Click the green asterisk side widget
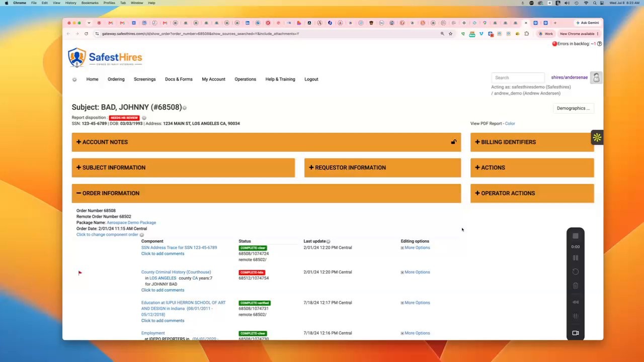The width and height of the screenshot is (644, 362). [x=597, y=137]
